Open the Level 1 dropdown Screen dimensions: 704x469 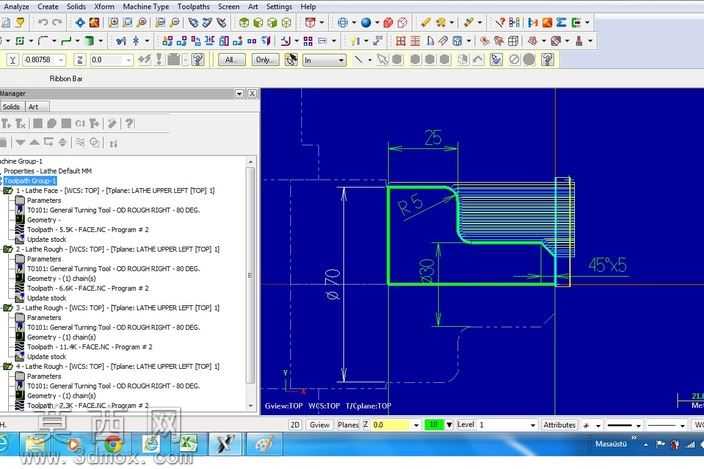coord(533,425)
